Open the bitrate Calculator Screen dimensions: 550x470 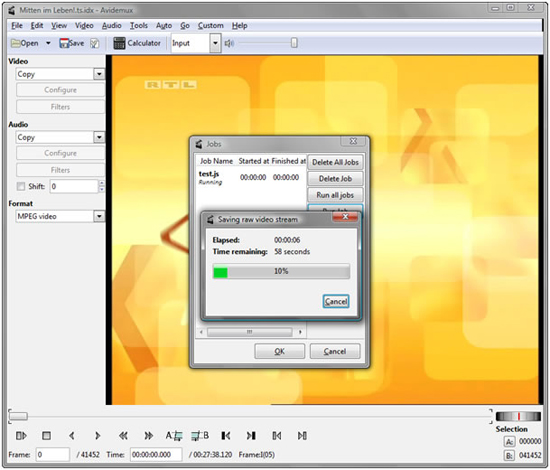pos(137,43)
